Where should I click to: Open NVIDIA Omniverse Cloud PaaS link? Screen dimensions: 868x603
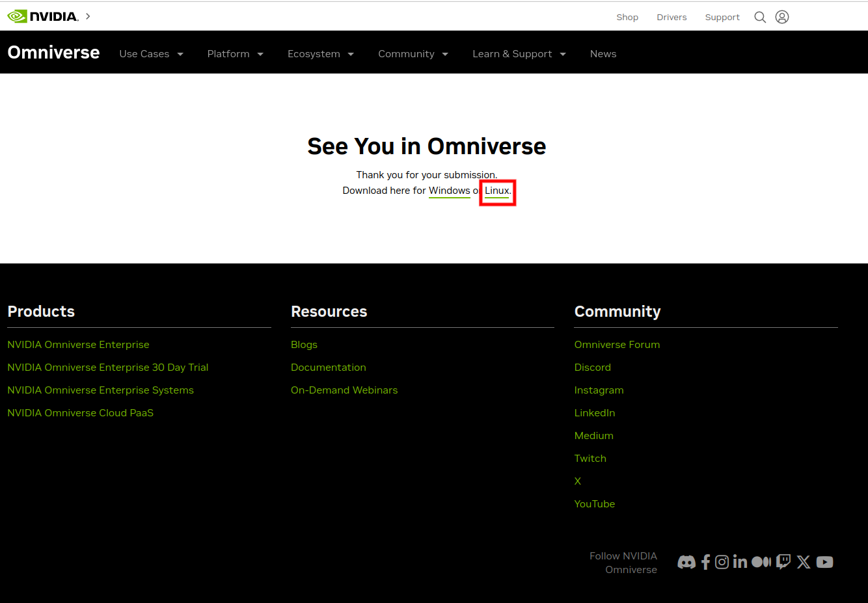(x=81, y=413)
